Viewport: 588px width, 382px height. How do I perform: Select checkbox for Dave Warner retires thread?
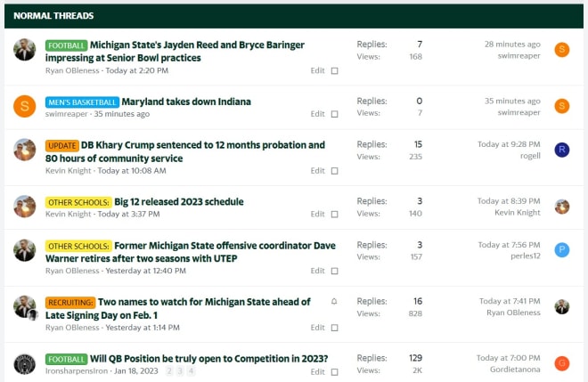[x=334, y=271]
